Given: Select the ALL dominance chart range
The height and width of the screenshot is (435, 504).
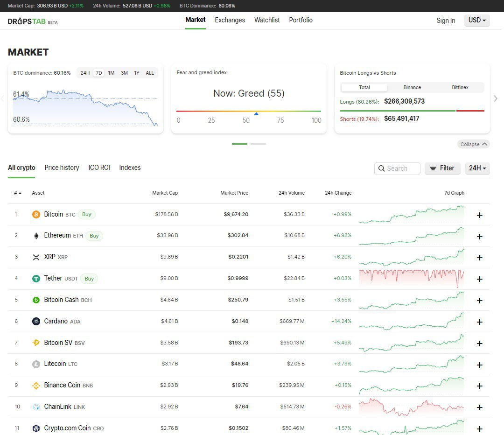Looking at the screenshot, I should click(150, 73).
